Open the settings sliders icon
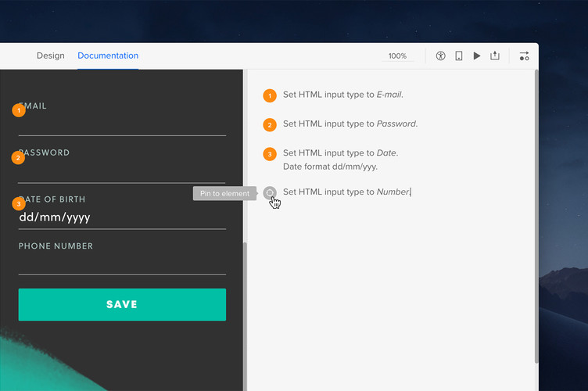 524,56
